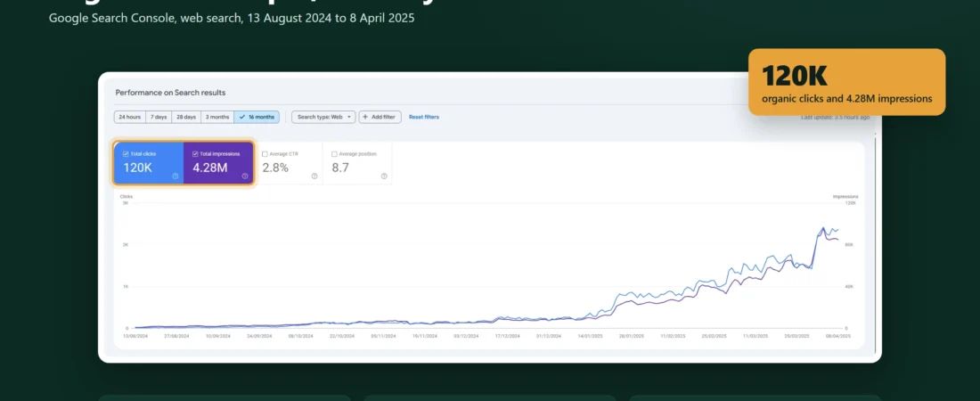Open help icon on Average CTR card

point(314,176)
